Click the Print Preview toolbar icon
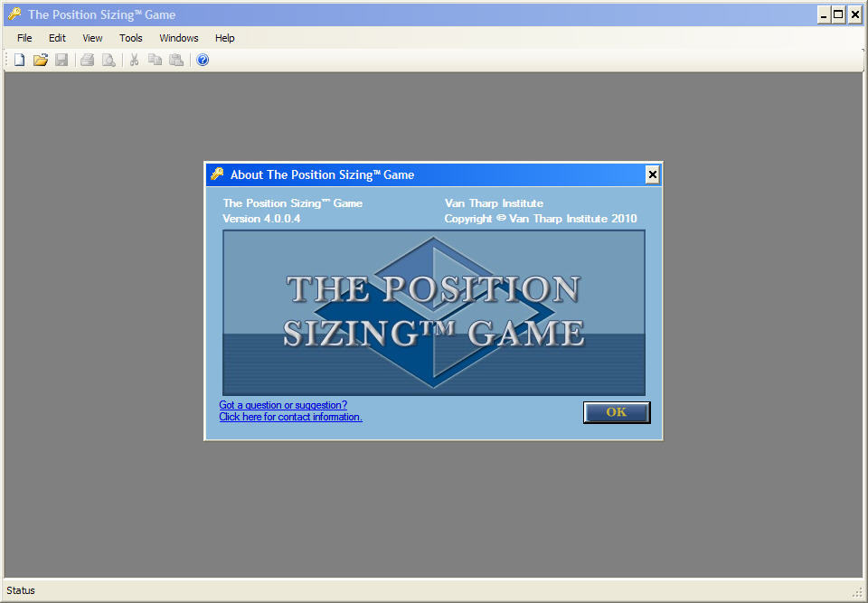Screen dimensions: 868x603 (108, 60)
